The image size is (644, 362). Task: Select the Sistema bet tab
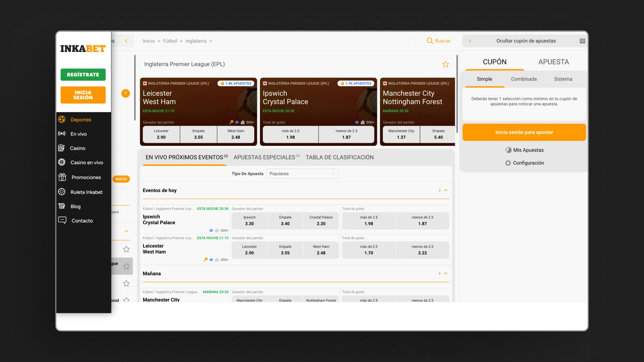pos(563,79)
